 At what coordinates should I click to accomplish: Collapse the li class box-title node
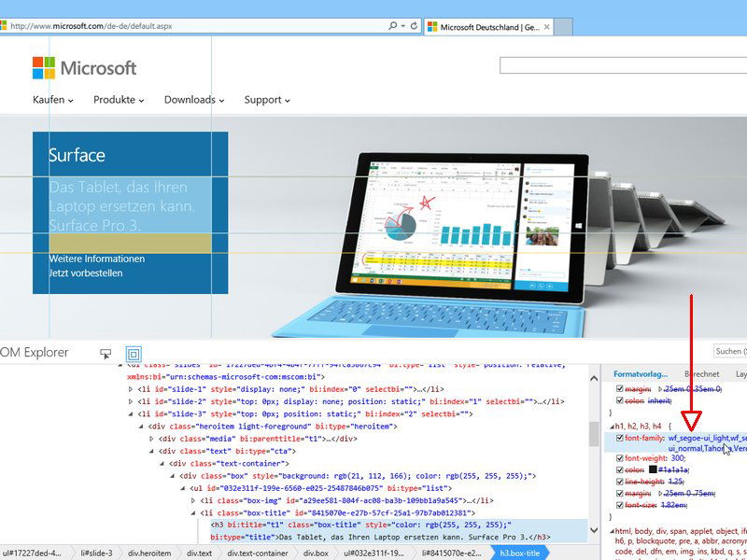(x=193, y=513)
